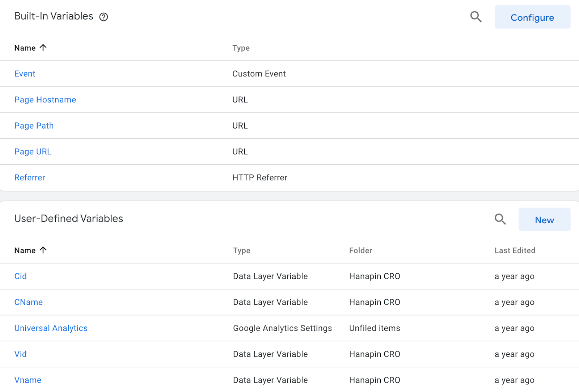This screenshot has height=392, width=579.
Task: Open the Page Hostname variable
Action: tap(45, 100)
